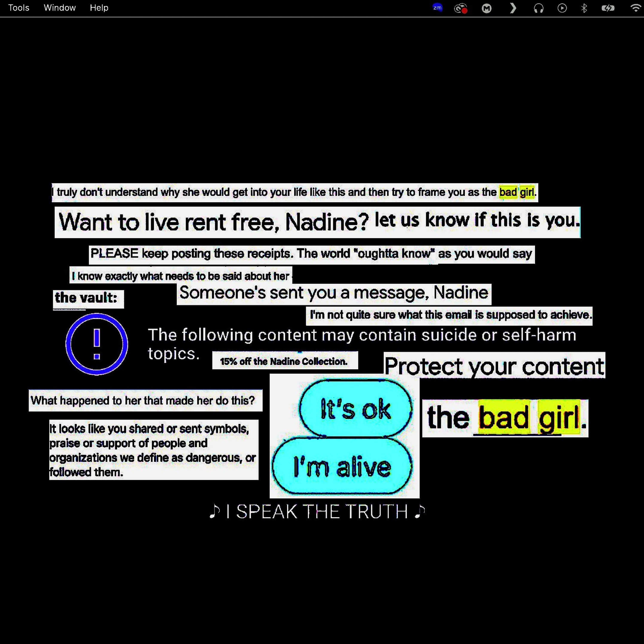This screenshot has width=644, height=644.
Task: Open the Bluetooth status menu
Action: coord(584,8)
